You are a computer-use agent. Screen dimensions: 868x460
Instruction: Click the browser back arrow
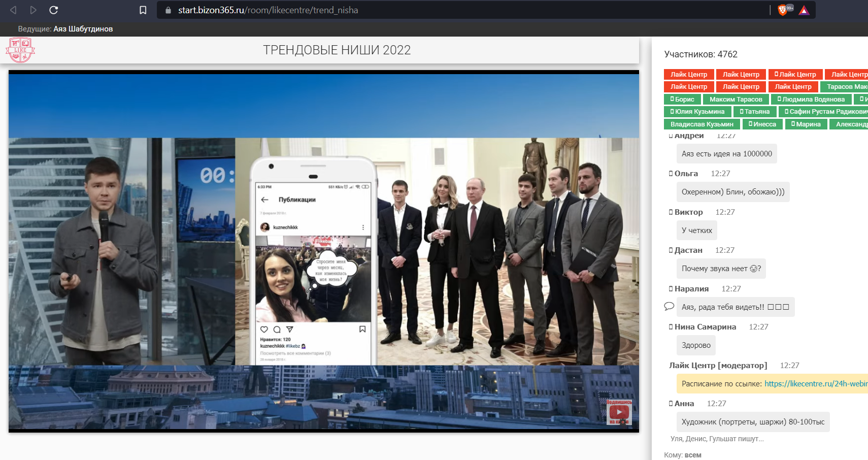tap(14, 10)
